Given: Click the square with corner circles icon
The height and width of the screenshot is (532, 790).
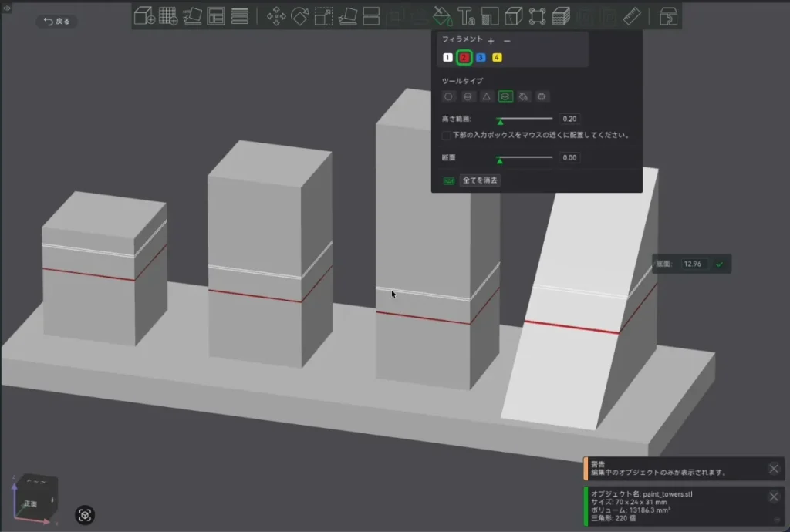Looking at the screenshot, I should click(537, 16).
